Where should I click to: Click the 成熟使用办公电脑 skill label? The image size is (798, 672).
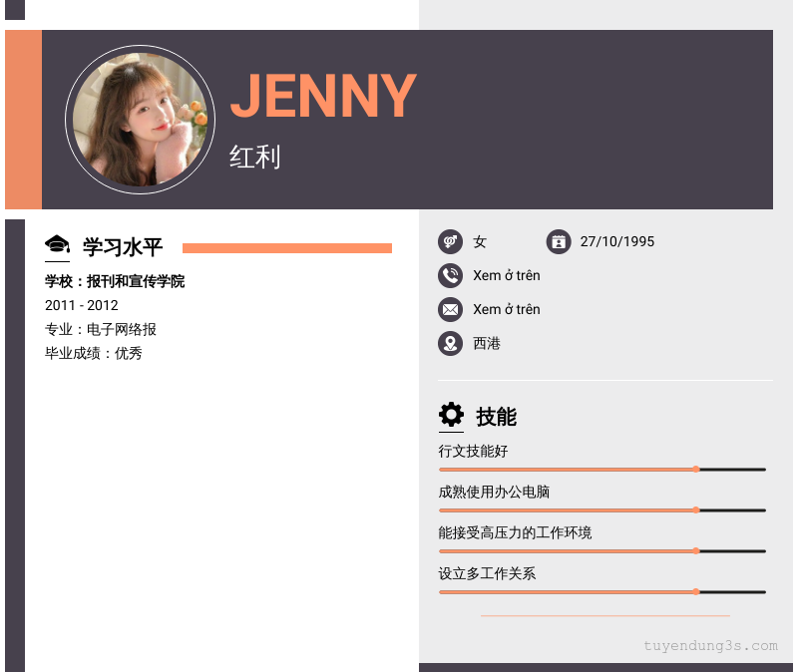coord(494,492)
